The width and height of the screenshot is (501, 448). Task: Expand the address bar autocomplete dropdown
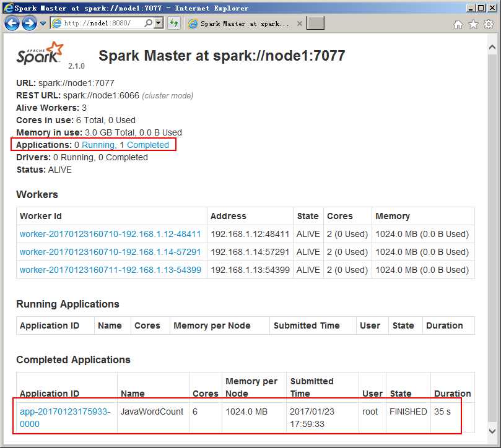[x=159, y=23]
